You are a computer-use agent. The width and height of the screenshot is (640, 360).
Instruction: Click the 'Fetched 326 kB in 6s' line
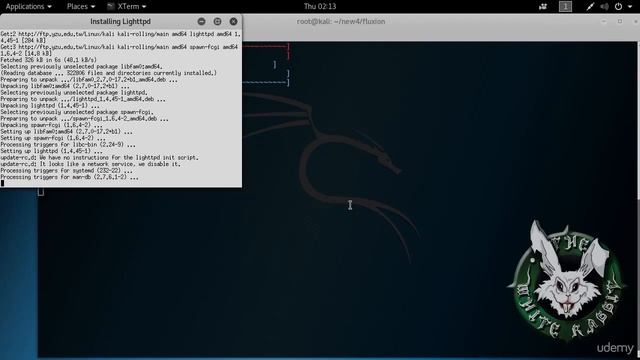pos(49,60)
